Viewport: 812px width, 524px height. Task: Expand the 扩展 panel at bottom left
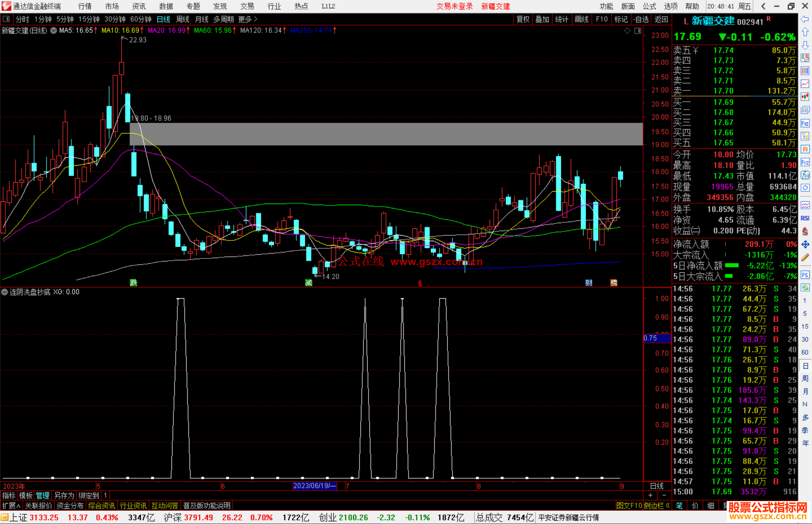click(x=11, y=506)
